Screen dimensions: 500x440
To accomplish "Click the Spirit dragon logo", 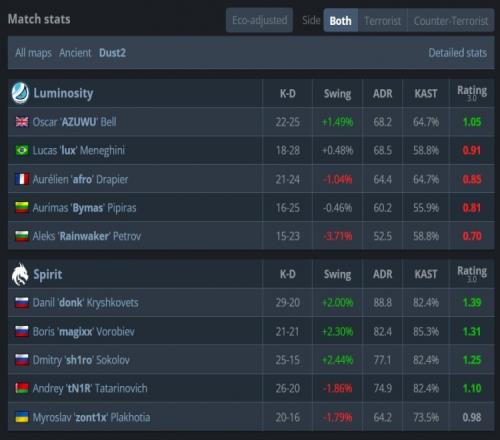I will click(x=20, y=274).
